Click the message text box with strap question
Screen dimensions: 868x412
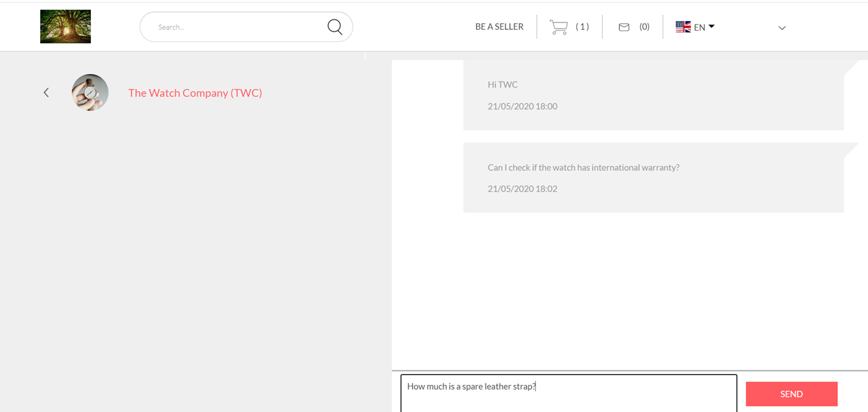pyautogui.click(x=569, y=393)
